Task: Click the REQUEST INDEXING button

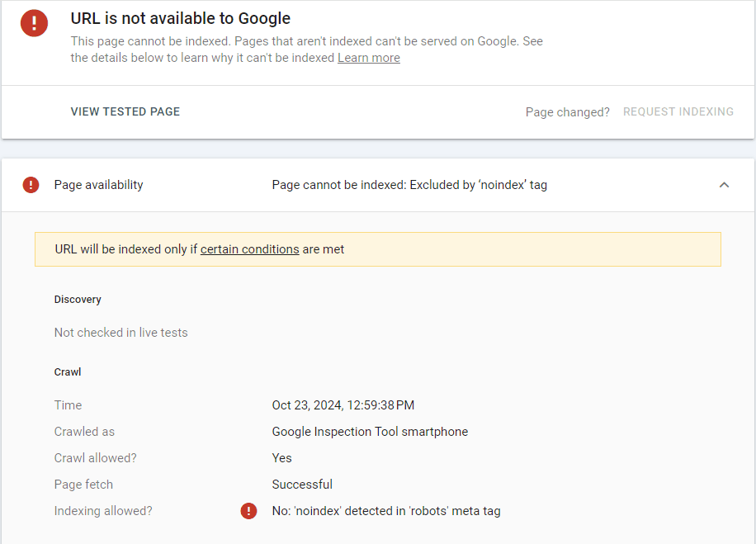Action: tap(678, 112)
